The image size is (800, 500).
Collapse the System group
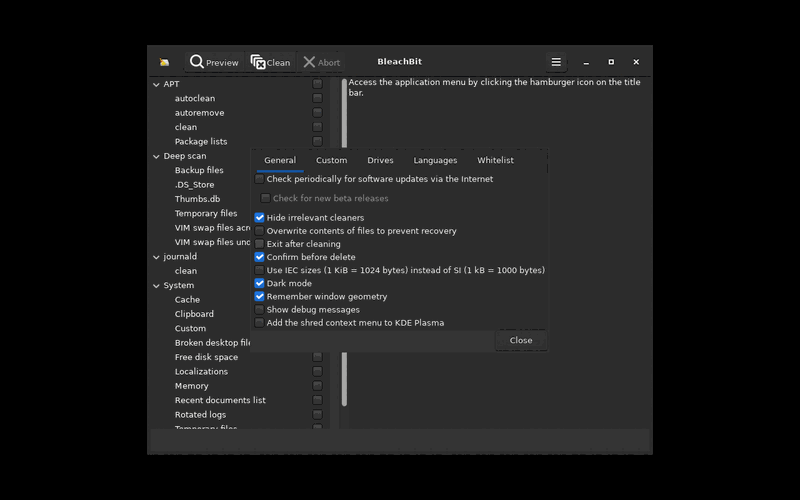tap(156, 286)
